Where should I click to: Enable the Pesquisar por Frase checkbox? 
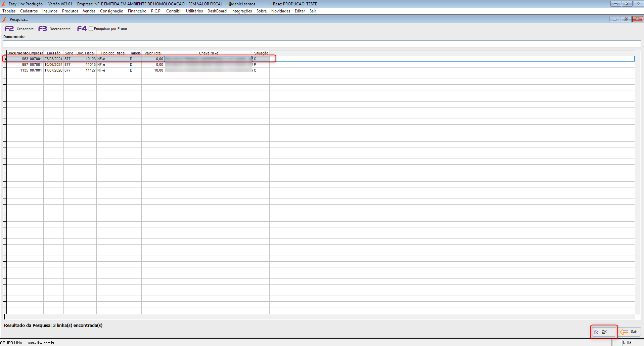[x=91, y=29]
